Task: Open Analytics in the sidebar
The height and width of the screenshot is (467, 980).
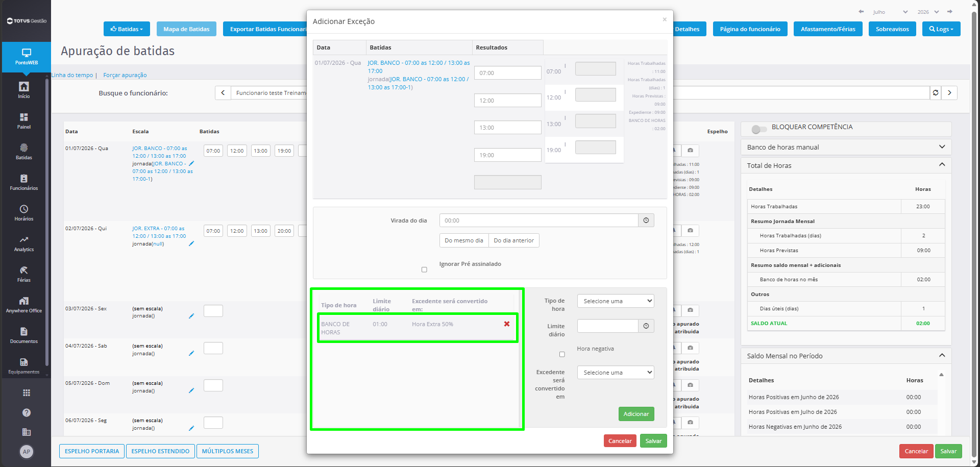Action: [x=24, y=243]
